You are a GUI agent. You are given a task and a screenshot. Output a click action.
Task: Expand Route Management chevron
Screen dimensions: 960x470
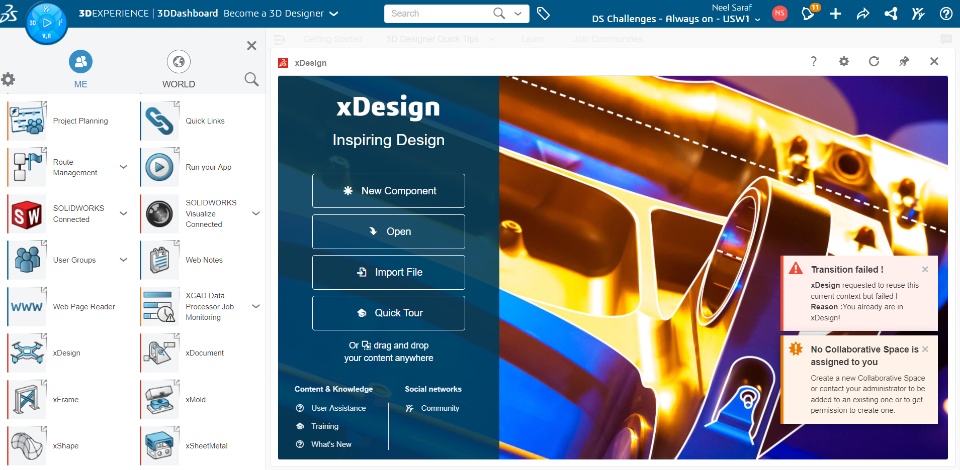tap(123, 167)
